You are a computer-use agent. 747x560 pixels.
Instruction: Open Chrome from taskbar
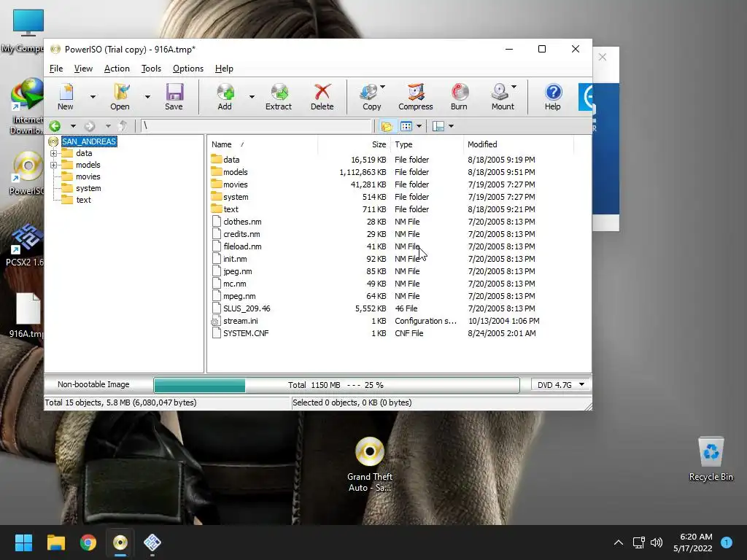click(88, 542)
